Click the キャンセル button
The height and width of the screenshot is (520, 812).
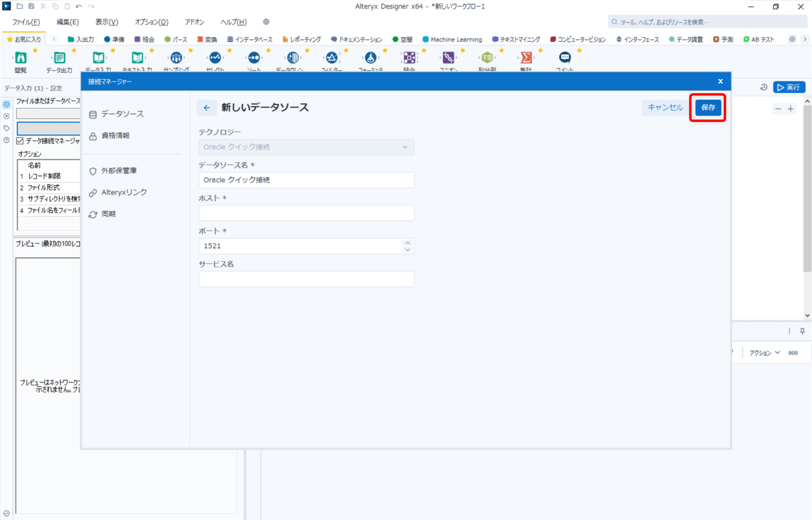click(x=665, y=108)
